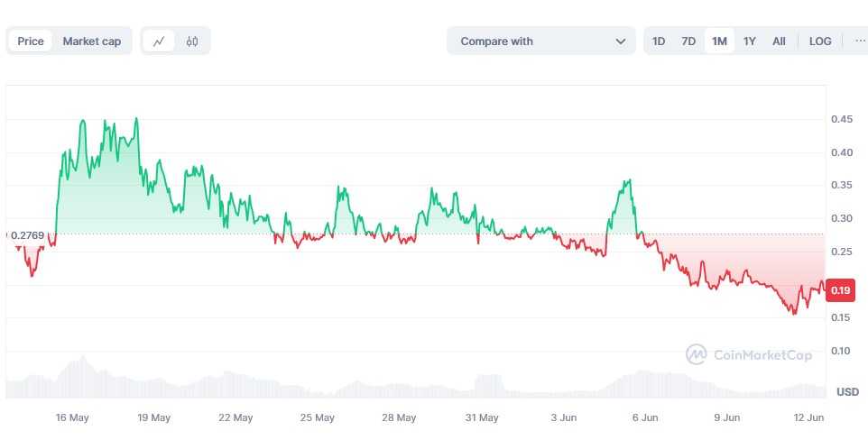Click the 12 Jun date marker

808,417
